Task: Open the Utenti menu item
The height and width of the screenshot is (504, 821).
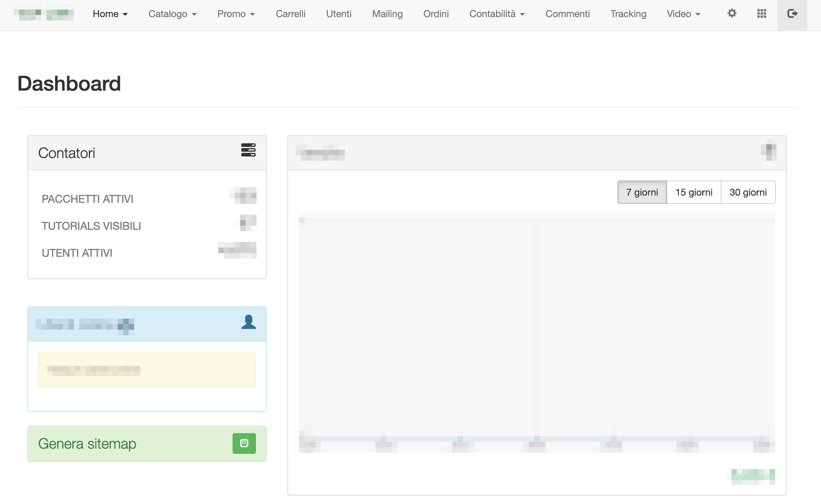Action: tap(339, 14)
